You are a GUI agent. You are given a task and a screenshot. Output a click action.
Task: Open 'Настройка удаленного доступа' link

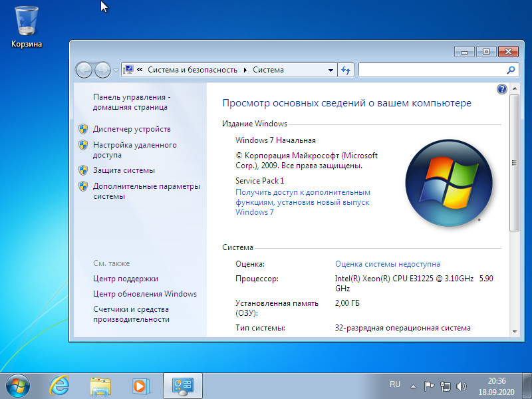(135, 150)
